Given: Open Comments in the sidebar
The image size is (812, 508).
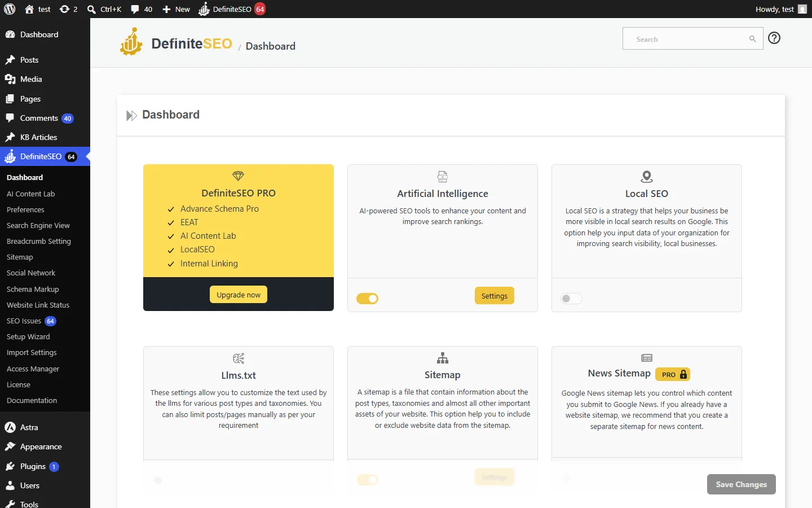Looking at the screenshot, I should [x=45, y=118].
